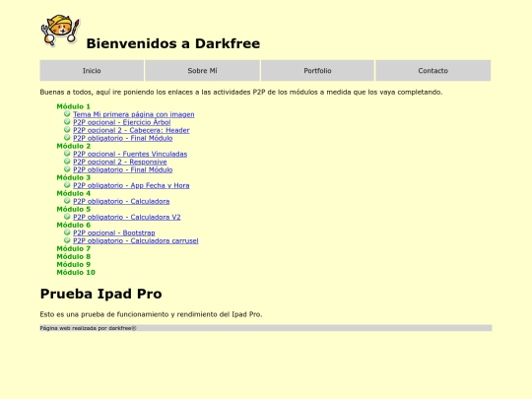Open P2P opcional - Bootstrap link
Image resolution: width=532 pixels, height=399 pixels.
(x=114, y=233)
